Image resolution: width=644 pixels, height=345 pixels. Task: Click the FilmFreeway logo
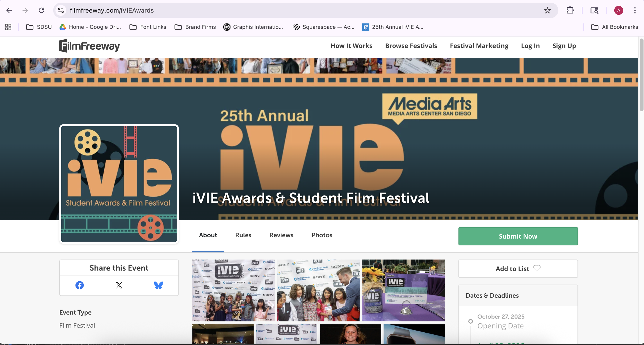point(89,46)
